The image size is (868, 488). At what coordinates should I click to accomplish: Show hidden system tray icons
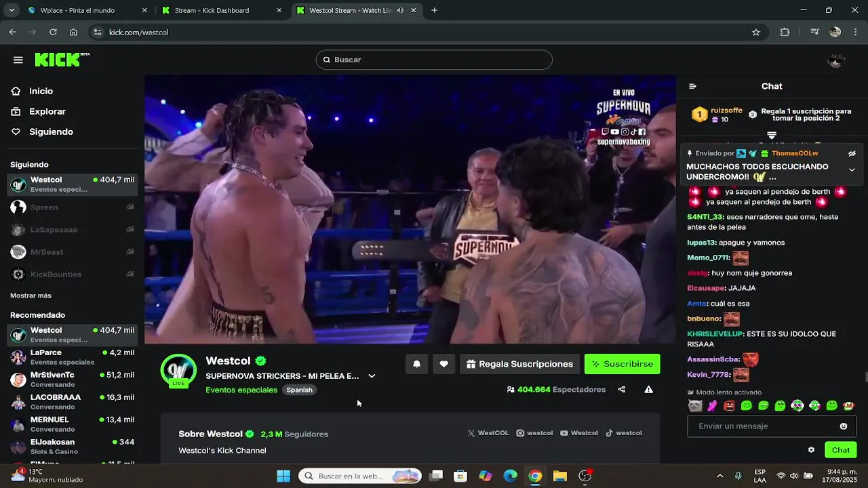click(x=719, y=476)
